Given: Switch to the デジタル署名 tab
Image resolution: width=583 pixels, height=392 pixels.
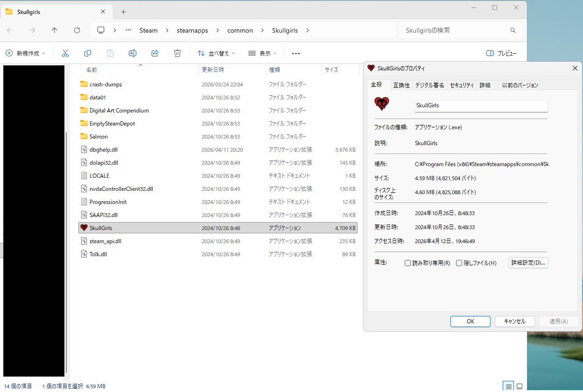Looking at the screenshot, I should click(429, 85).
